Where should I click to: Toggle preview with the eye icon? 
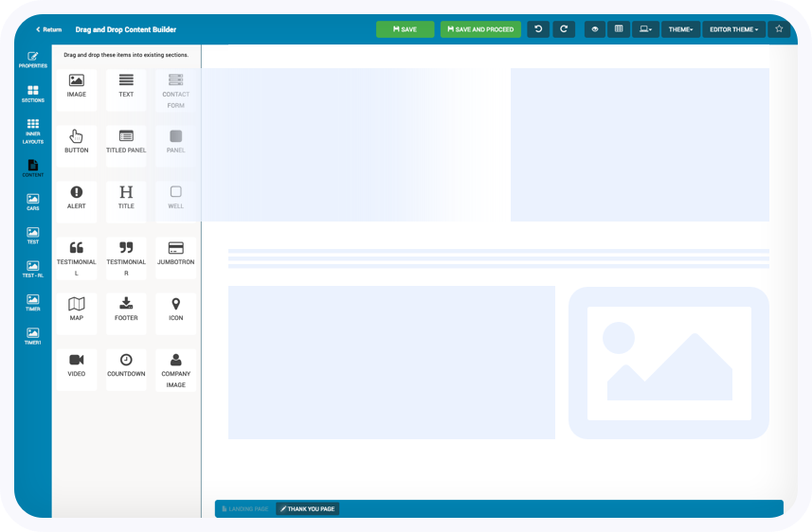point(595,29)
